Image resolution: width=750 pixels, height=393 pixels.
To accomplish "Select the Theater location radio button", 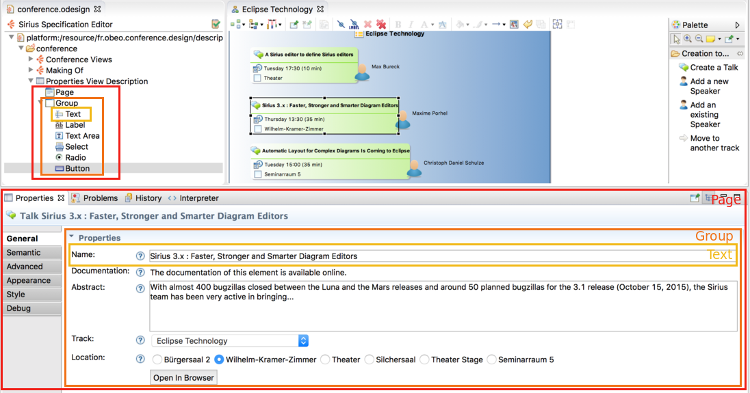I will 325,360.
